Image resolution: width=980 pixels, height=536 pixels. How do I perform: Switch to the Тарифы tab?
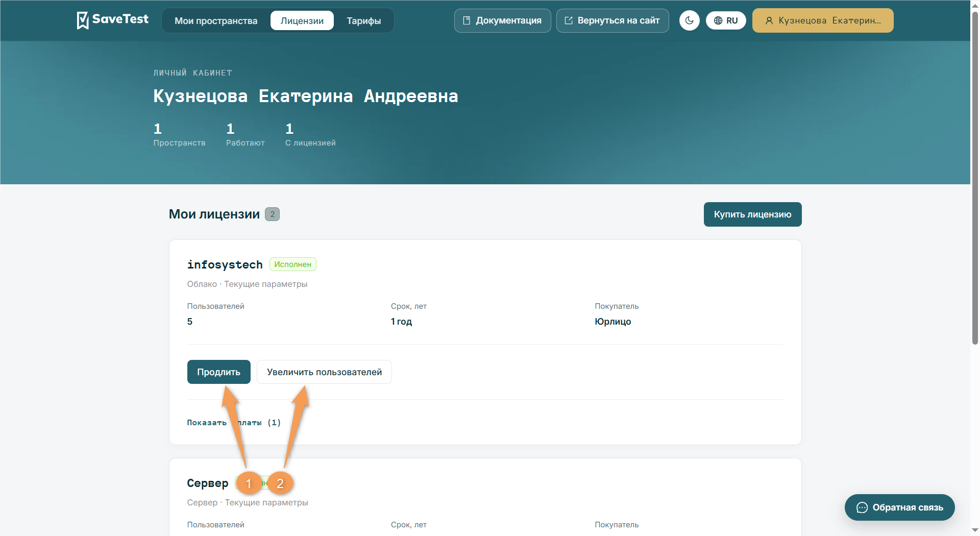[364, 20]
